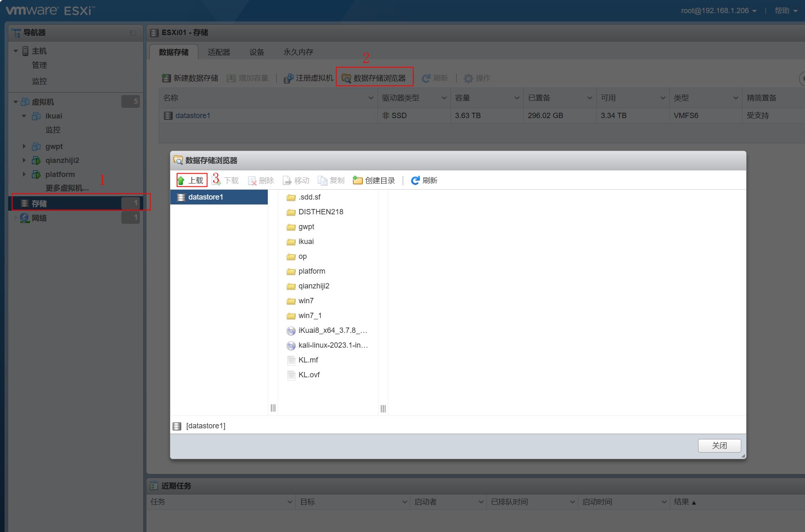Expand the qianzhiji2 VM node

click(24, 160)
